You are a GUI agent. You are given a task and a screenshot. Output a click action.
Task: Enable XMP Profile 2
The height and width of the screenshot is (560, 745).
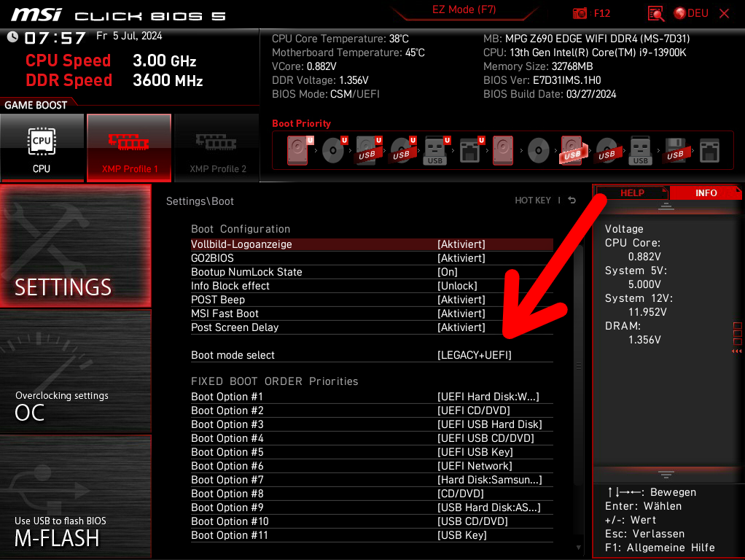[217, 148]
